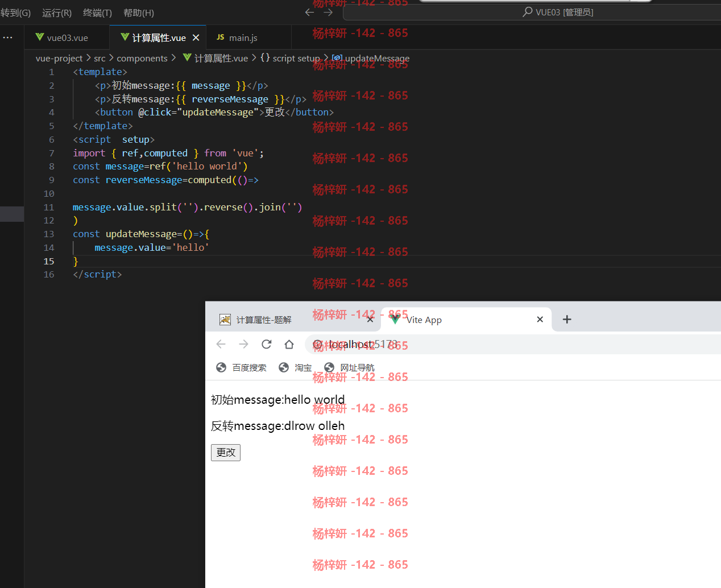Click the Vue icon on vue03.vue tab
The width and height of the screenshot is (721, 588).
40,37
